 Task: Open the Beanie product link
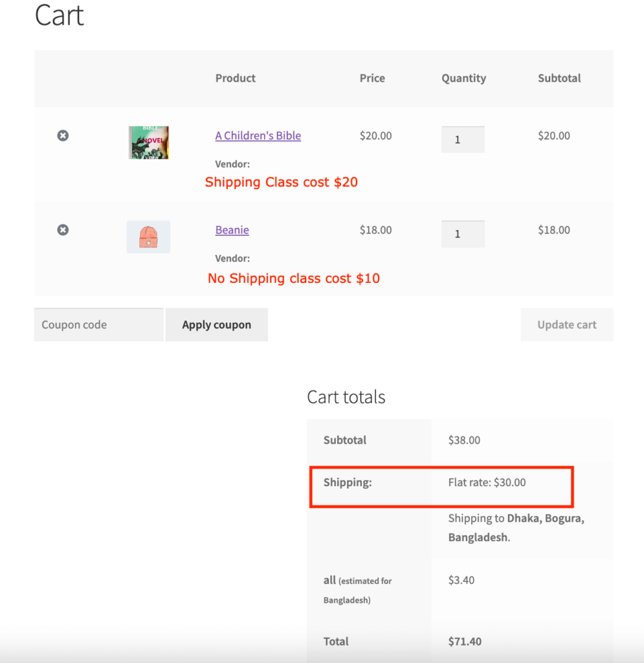pos(232,230)
